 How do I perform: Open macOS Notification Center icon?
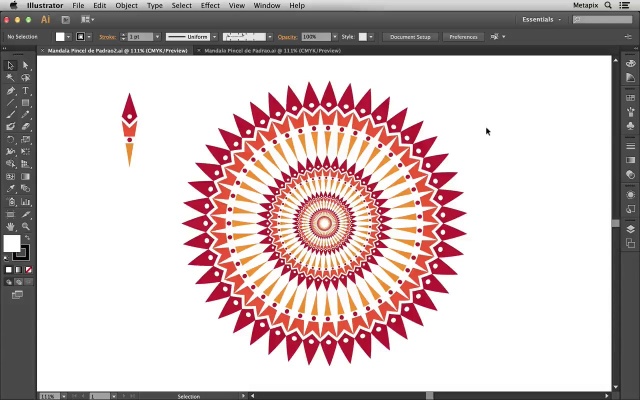tap(624, 5)
